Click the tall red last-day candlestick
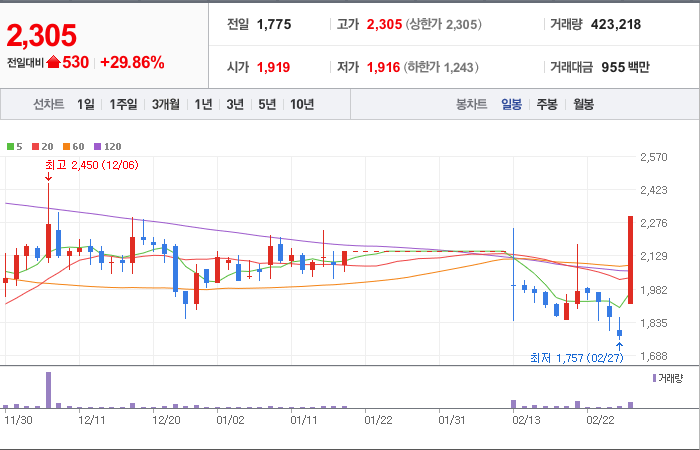 point(630,260)
